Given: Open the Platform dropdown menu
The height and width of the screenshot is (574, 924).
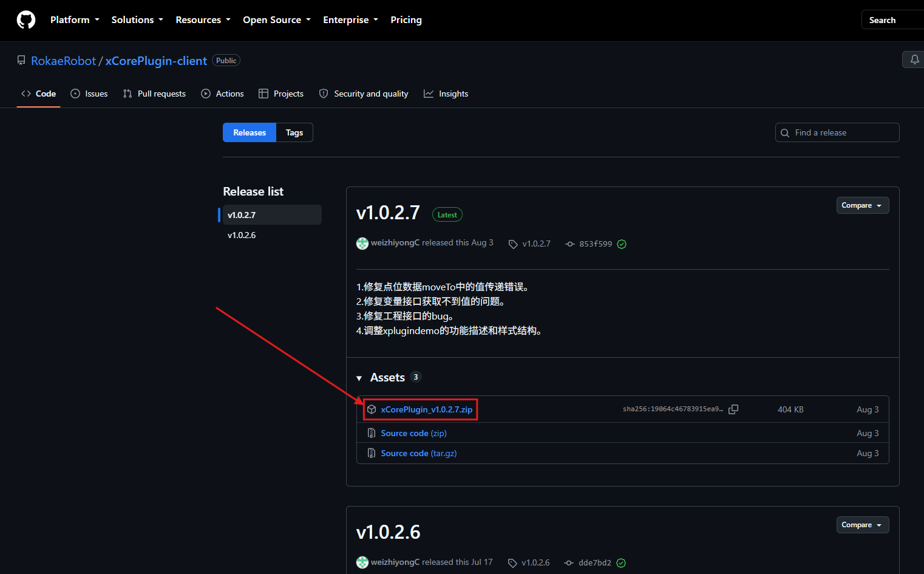Looking at the screenshot, I should 75,19.
